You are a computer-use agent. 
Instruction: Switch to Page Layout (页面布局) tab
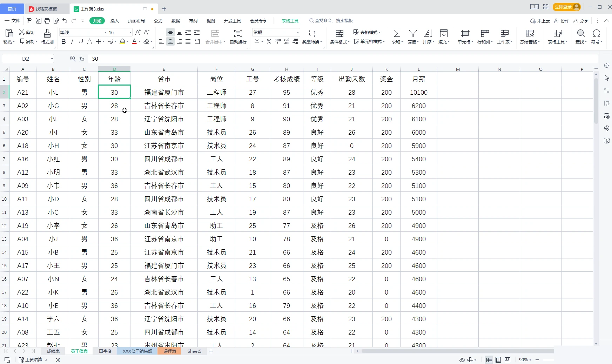(136, 21)
